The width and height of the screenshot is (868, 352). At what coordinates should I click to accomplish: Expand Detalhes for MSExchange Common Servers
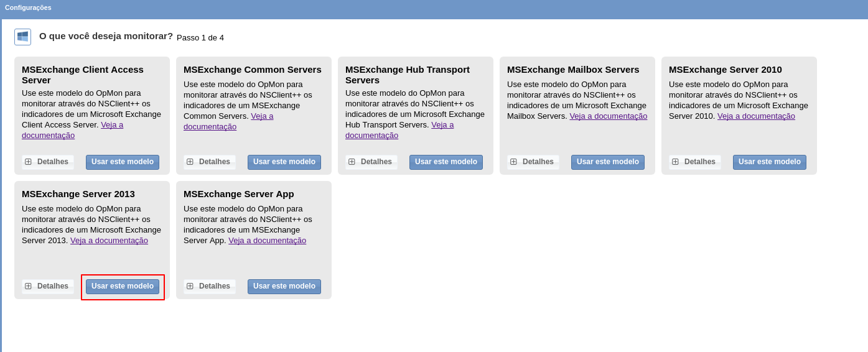coord(210,162)
